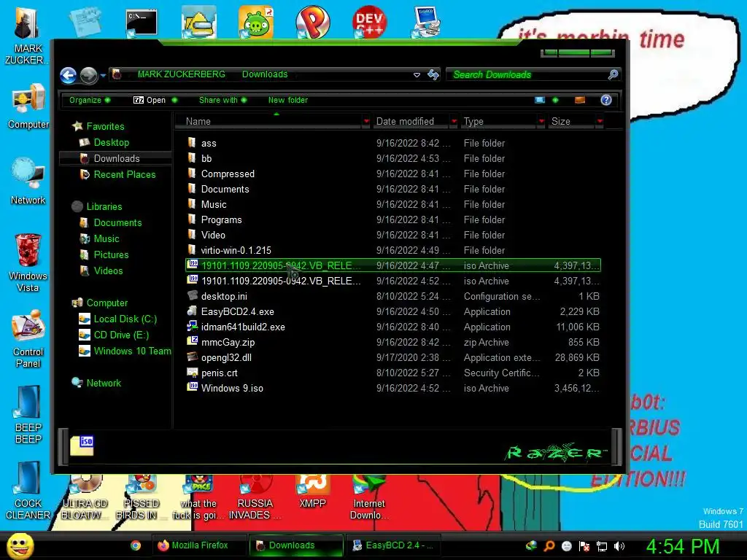The height and width of the screenshot is (560, 747).
Task: Select Local Disk (C:) in sidebar
Action: click(117, 319)
